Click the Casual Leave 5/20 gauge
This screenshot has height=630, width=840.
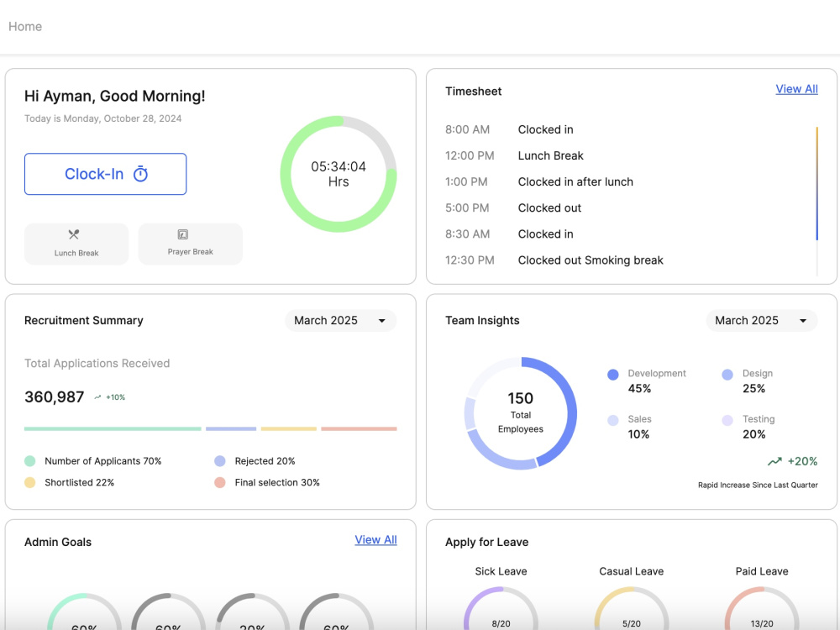point(632,608)
